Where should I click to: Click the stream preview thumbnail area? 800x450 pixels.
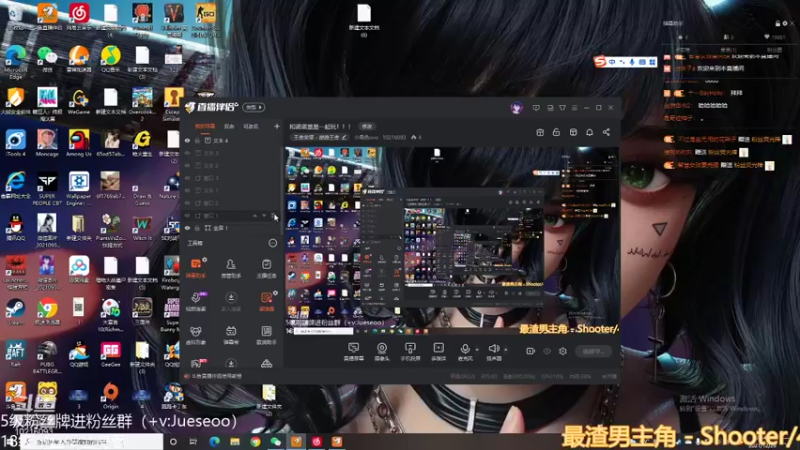[452, 241]
